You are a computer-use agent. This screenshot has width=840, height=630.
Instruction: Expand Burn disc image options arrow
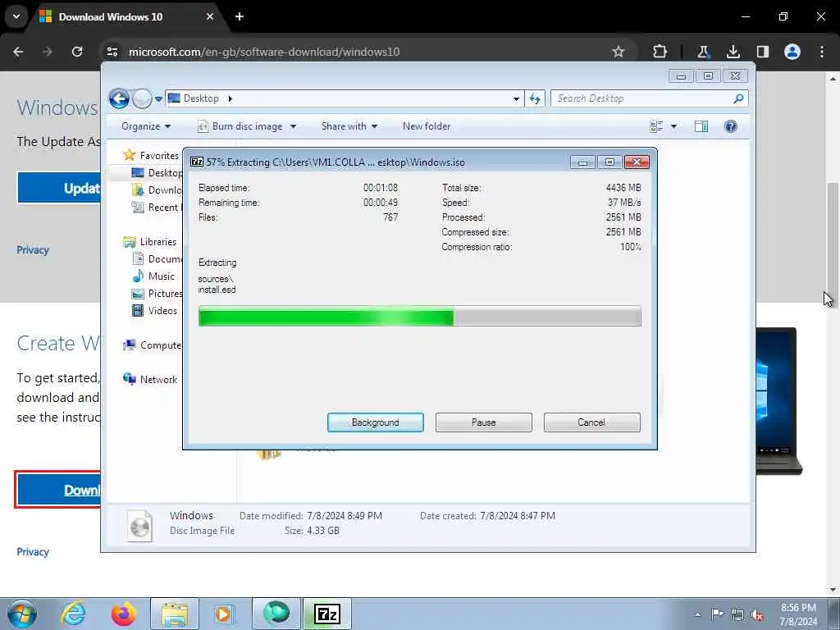pyautogui.click(x=293, y=126)
